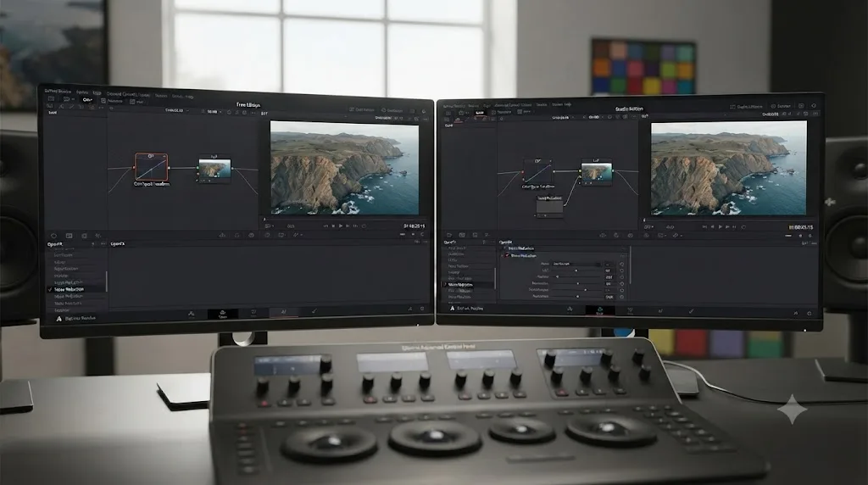Play the clip in Free Edition viewer
This screenshot has height=485, width=868.
(x=341, y=226)
